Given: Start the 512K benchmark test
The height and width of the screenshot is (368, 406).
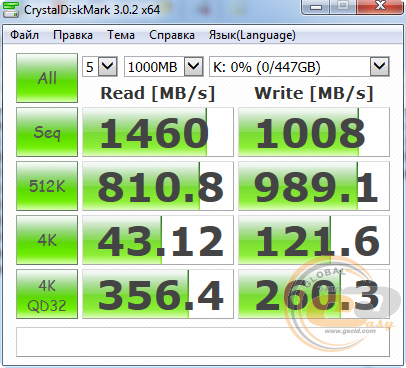Looking at the screenshot, I should coord(47,186).
